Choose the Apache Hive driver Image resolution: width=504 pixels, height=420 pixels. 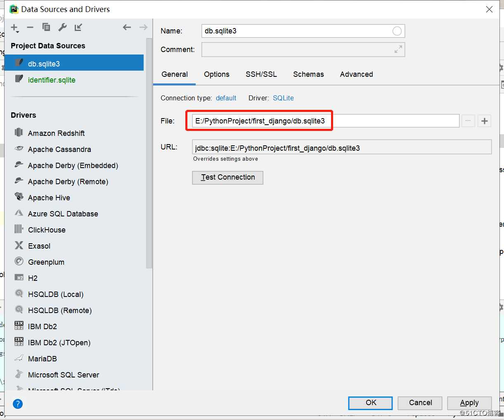pos(49,197)
